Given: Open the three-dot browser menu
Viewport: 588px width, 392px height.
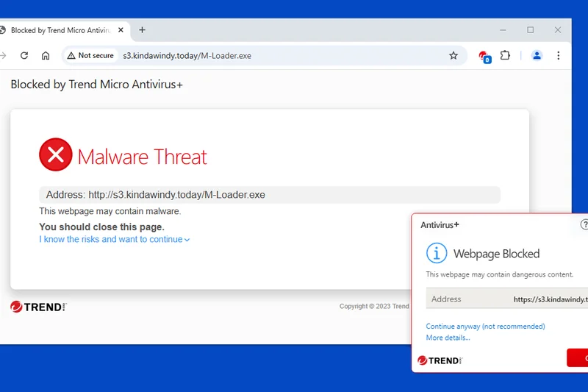Looking at the screenshot, I should [x=559, y=55].
